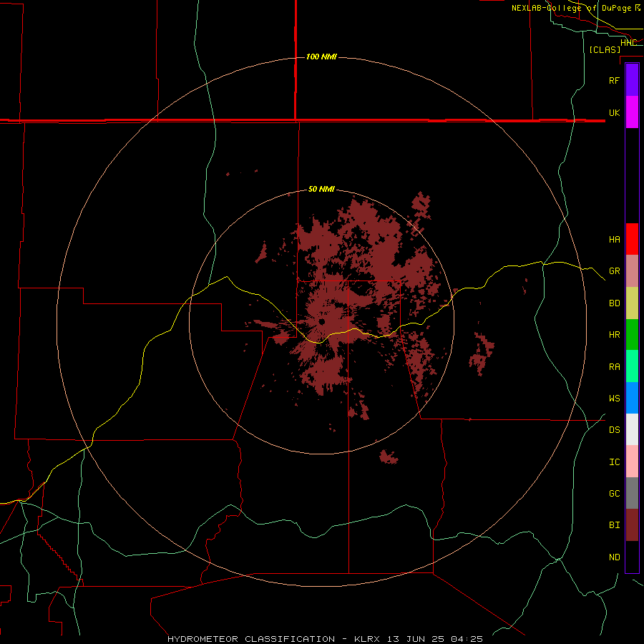Pick the HR green legend swatch
This screenshot has width=644, height=644.
632,335
